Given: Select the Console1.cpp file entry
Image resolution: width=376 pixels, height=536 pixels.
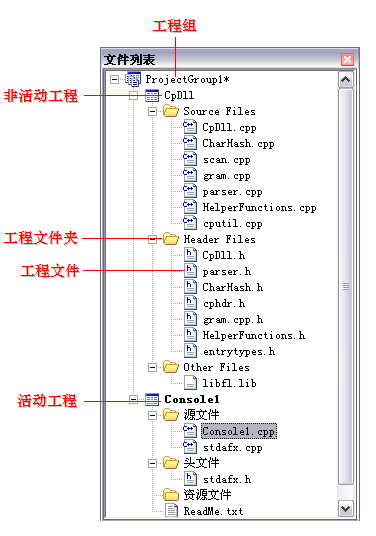Looking at the screenshot, I should (239, 431).
